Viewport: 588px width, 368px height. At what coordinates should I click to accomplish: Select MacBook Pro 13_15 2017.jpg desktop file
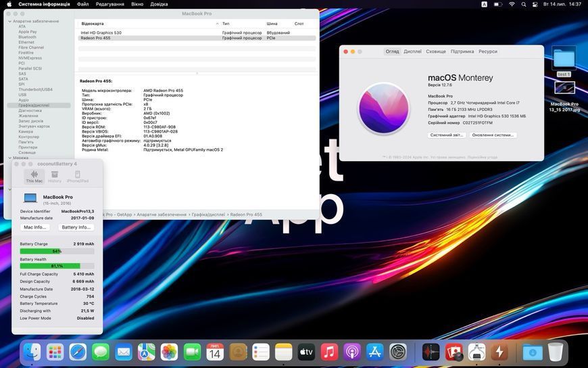pos(564,97)
